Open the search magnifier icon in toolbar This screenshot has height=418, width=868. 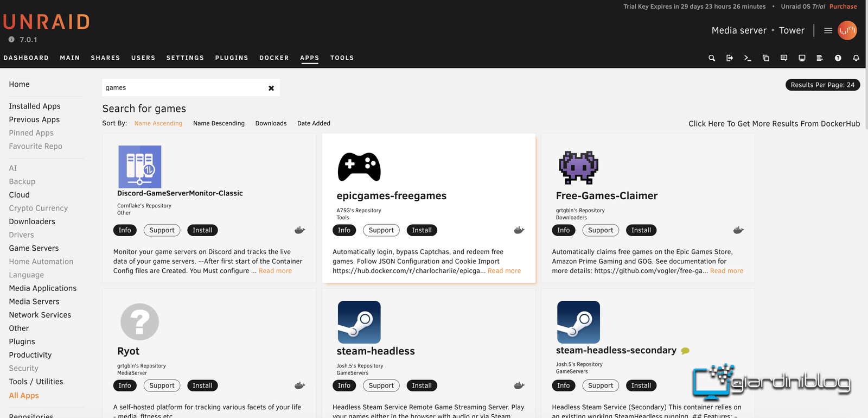pos(712,58)
